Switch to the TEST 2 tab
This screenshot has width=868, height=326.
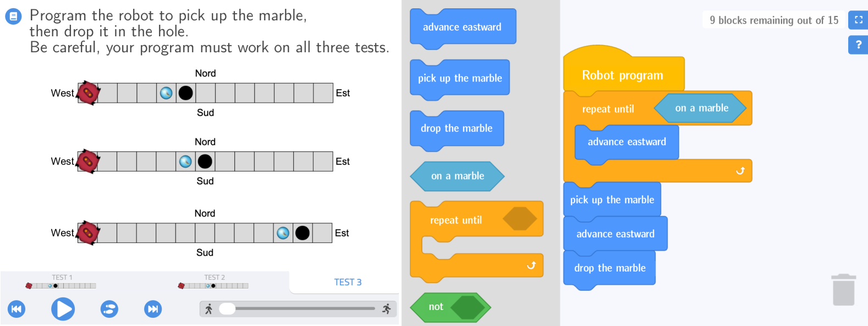click(214, 282)
